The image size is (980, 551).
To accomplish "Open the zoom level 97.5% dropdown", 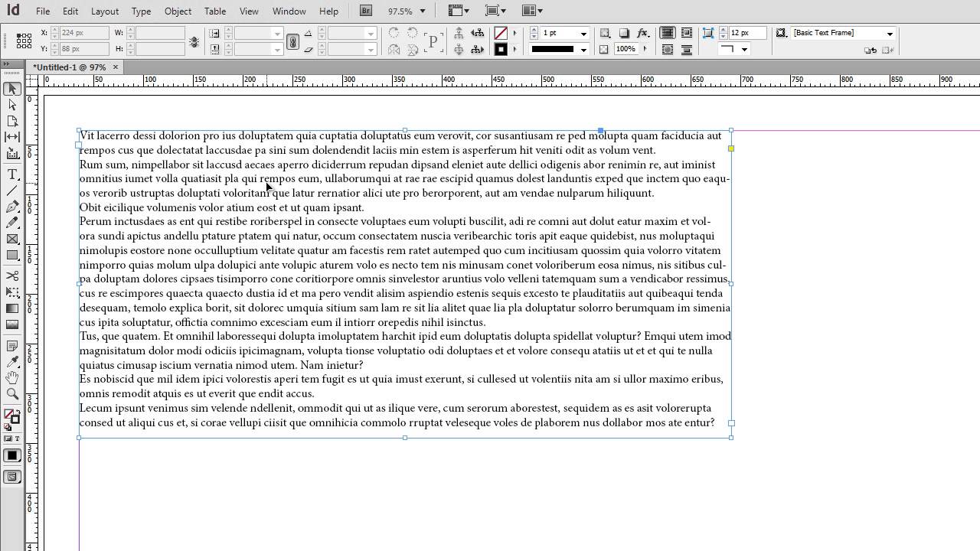I will 422,11.
